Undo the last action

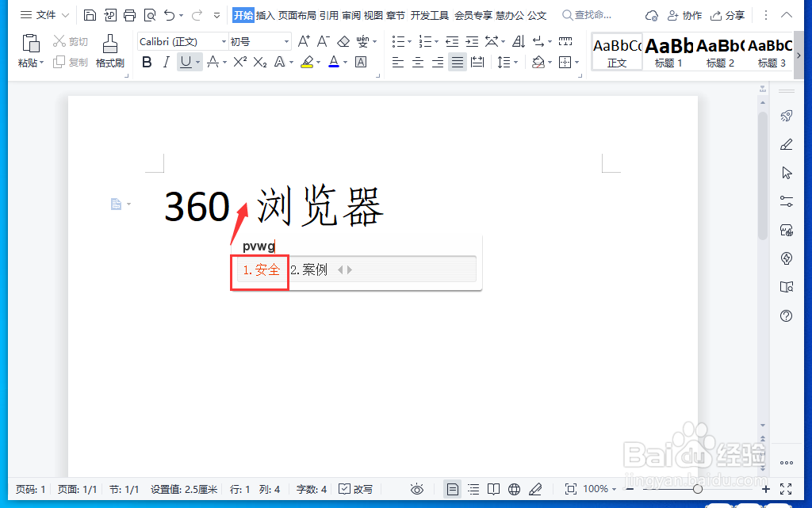click(170, 15)
